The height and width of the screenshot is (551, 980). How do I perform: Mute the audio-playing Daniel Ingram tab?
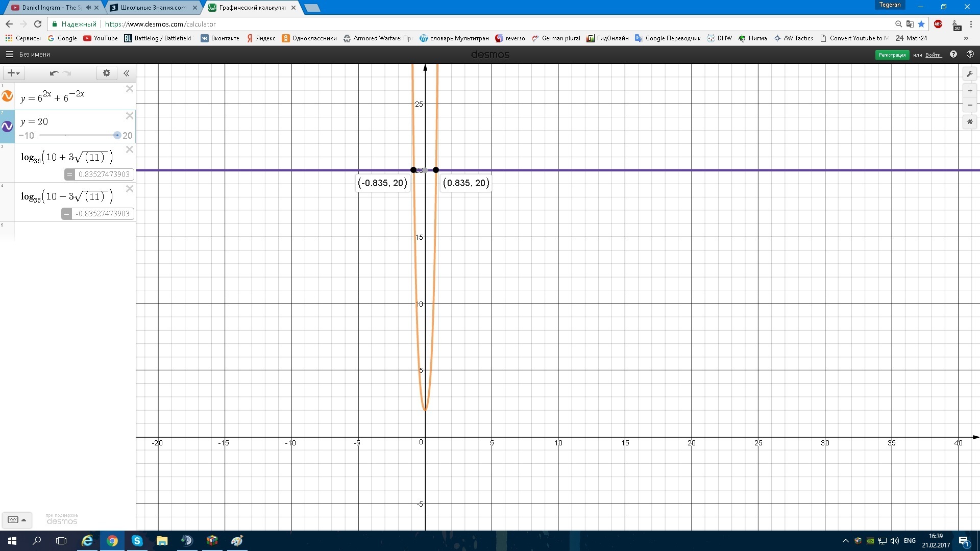(x=88, y=8)
